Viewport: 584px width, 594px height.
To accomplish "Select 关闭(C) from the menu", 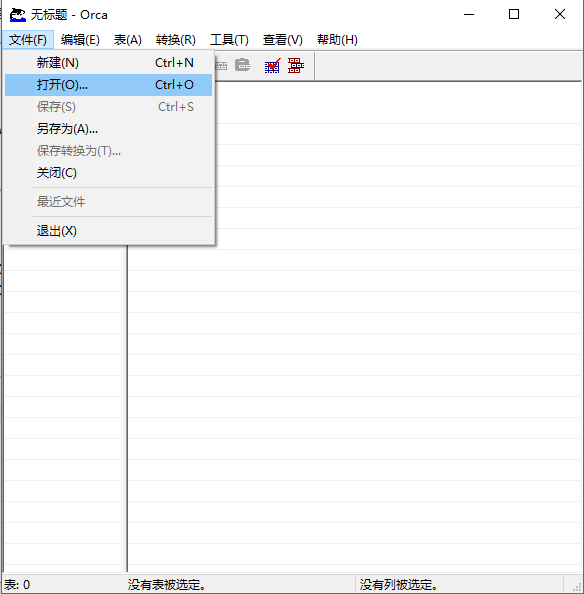I will point(108,173).
